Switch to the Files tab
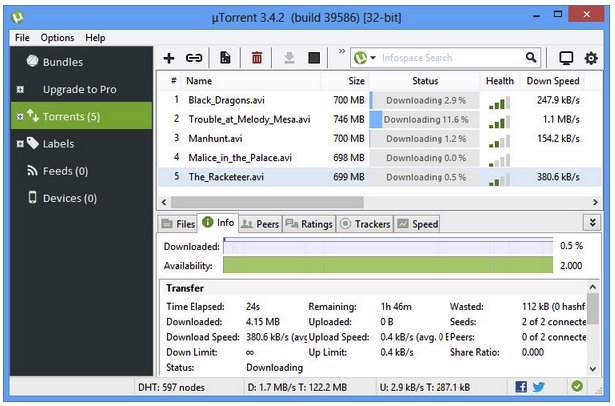This screenshot has width=615, height=406. tap(178, 224)
